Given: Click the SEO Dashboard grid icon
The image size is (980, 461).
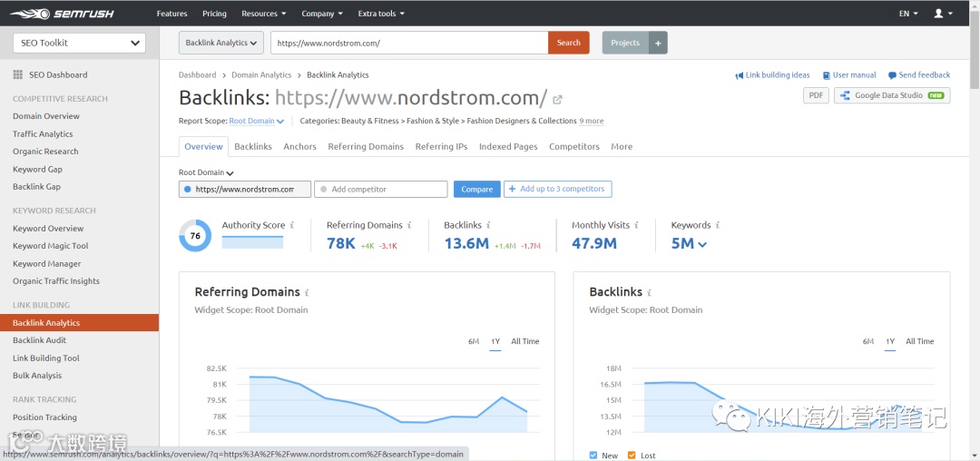Looking at the screenshot, I should (17, 74).
